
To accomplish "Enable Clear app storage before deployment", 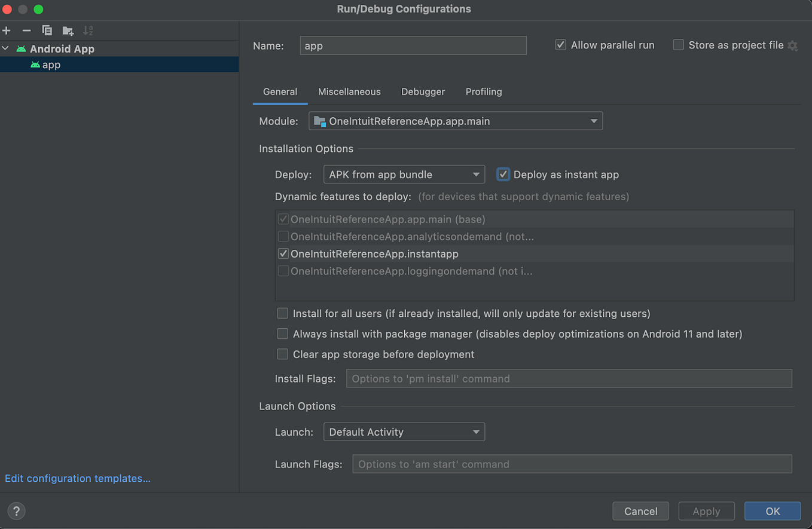I will coord(282,354).
